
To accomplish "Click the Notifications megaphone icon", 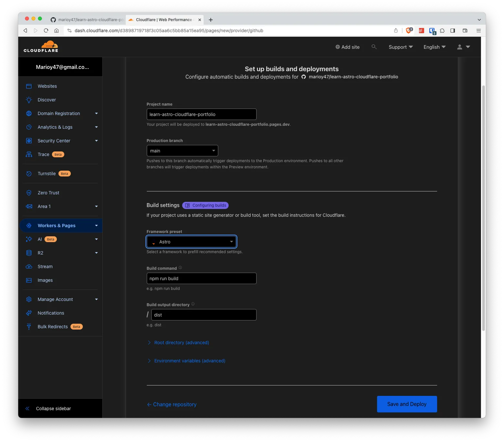I will [29, 313].
